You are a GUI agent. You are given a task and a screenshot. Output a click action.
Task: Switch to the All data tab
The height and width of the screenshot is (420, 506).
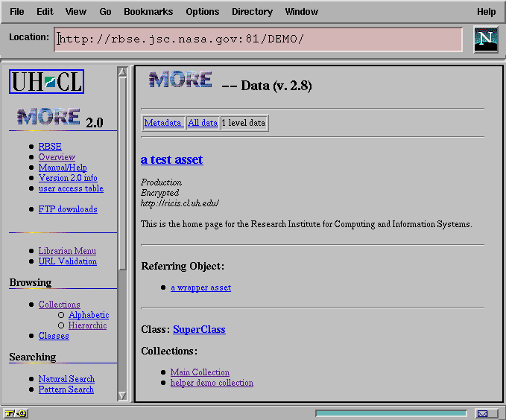[203, 123]
